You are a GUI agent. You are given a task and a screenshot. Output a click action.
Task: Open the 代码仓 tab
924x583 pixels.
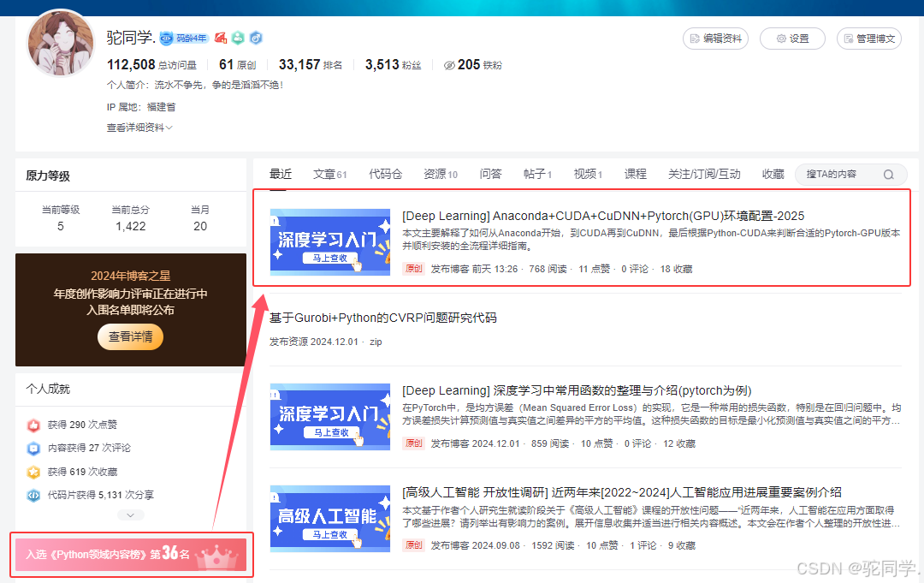tap(385, 174)
